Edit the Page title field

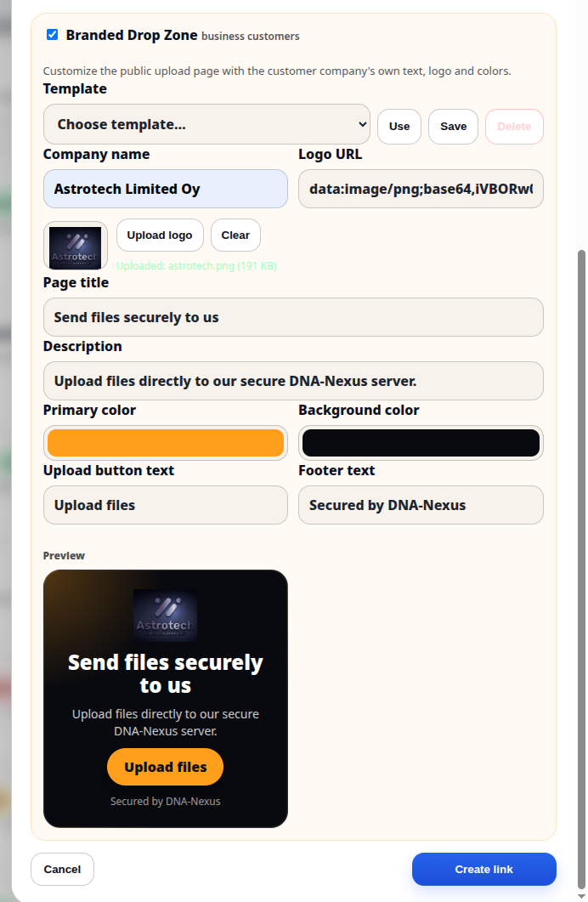point(293,317)
